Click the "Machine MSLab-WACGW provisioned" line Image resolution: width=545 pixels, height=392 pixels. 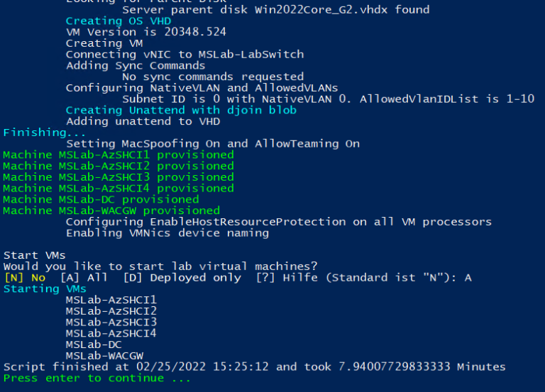[x=111, y=211]
